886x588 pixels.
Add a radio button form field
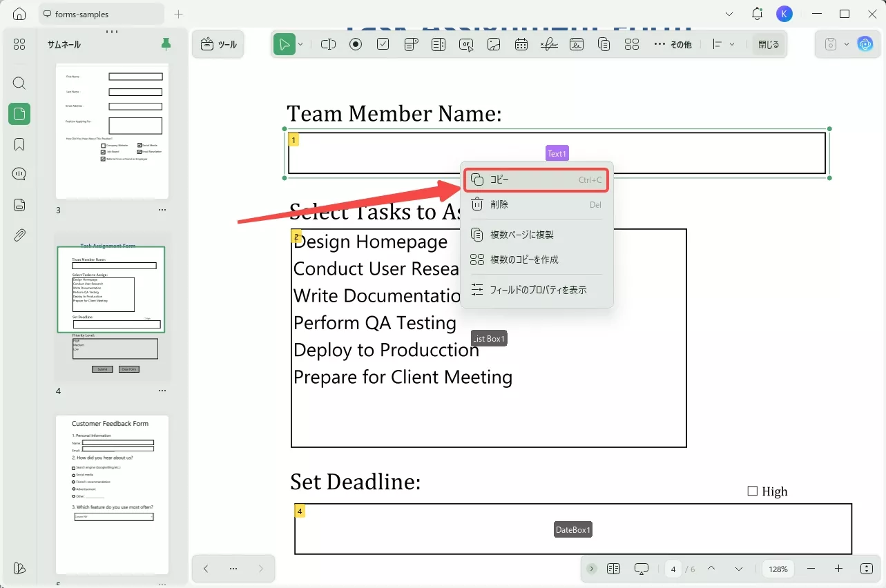(x=356, y=44)
